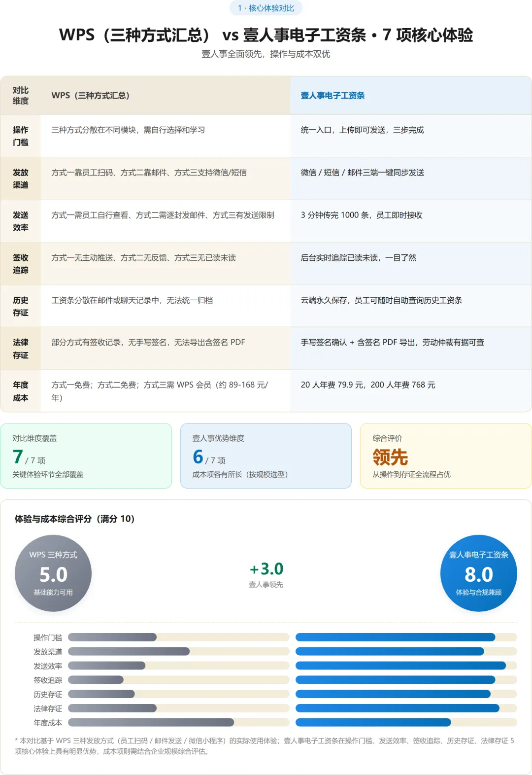Click the 年度成本 row label in table

(21, 391)
